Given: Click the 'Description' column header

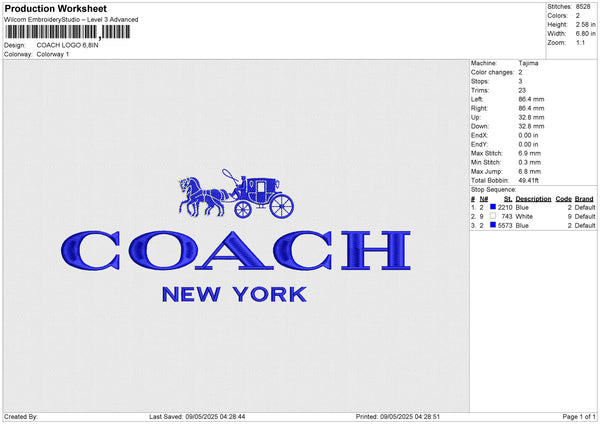Looking at the screenshot, I should click(x=533, y=199).
